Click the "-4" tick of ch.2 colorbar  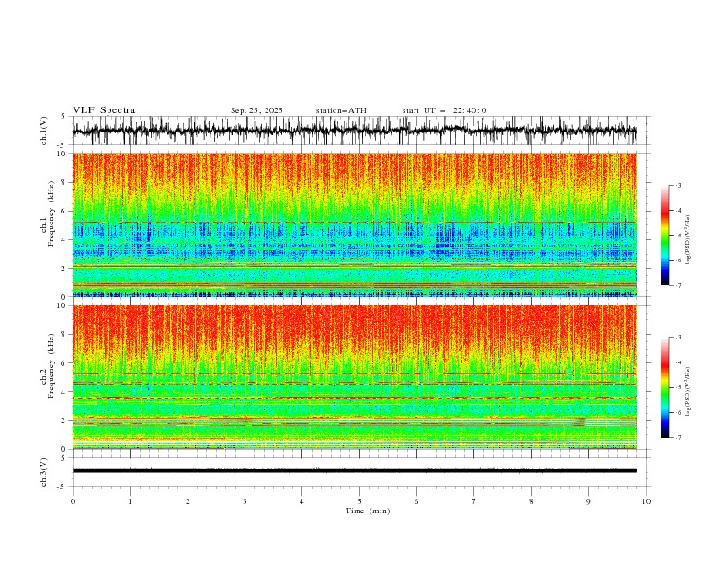[677, 362]
